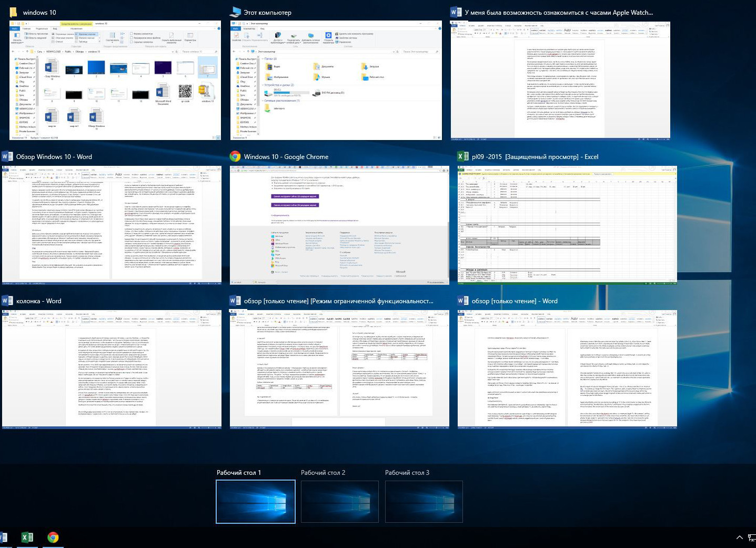The image size is (756, 548).
Task: Click Chrome icon next to 'Windows 10 - Google Chrome'
Action: 235,156
